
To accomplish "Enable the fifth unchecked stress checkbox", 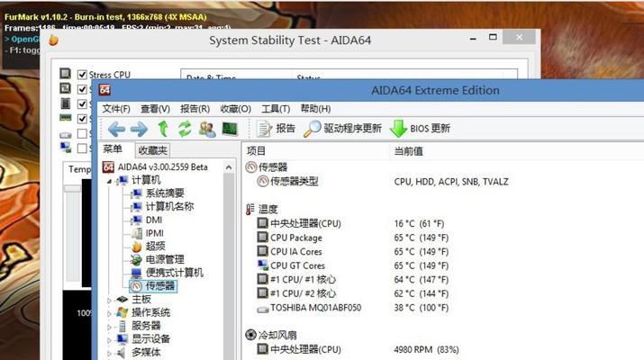I will pyautogui.click(x=82, y=133).
